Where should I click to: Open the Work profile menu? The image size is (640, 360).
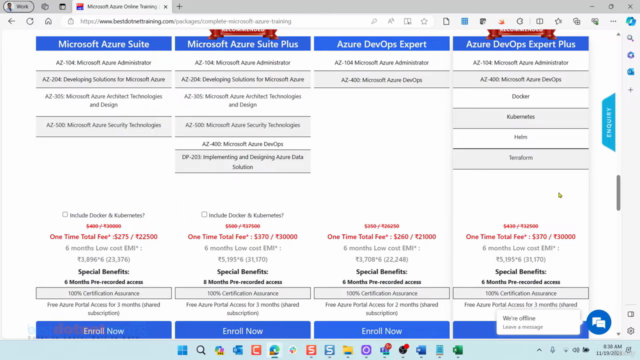point(18,7)
